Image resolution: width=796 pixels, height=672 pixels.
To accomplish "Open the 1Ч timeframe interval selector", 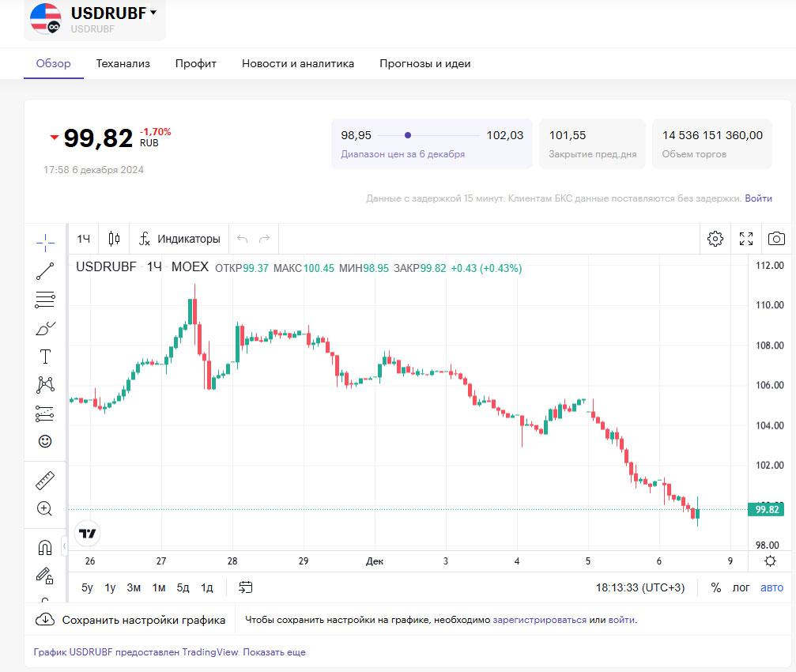I will 84,239.
